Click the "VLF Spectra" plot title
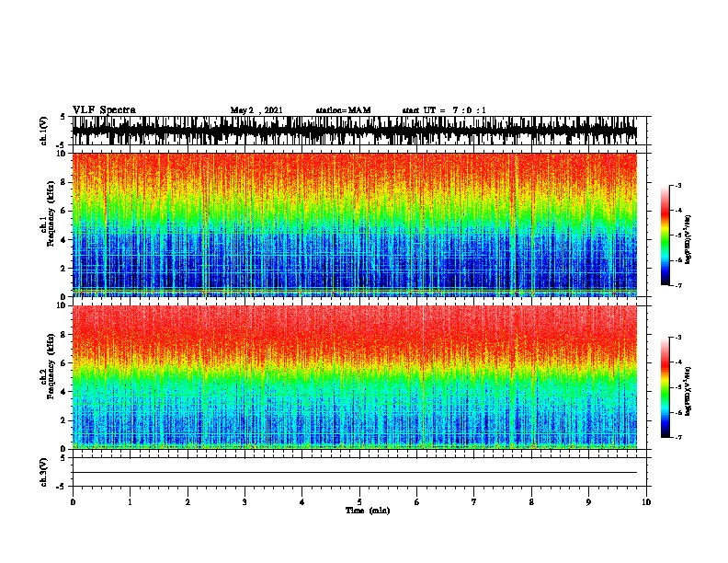The image size is (728, 563). coord(104,109)
